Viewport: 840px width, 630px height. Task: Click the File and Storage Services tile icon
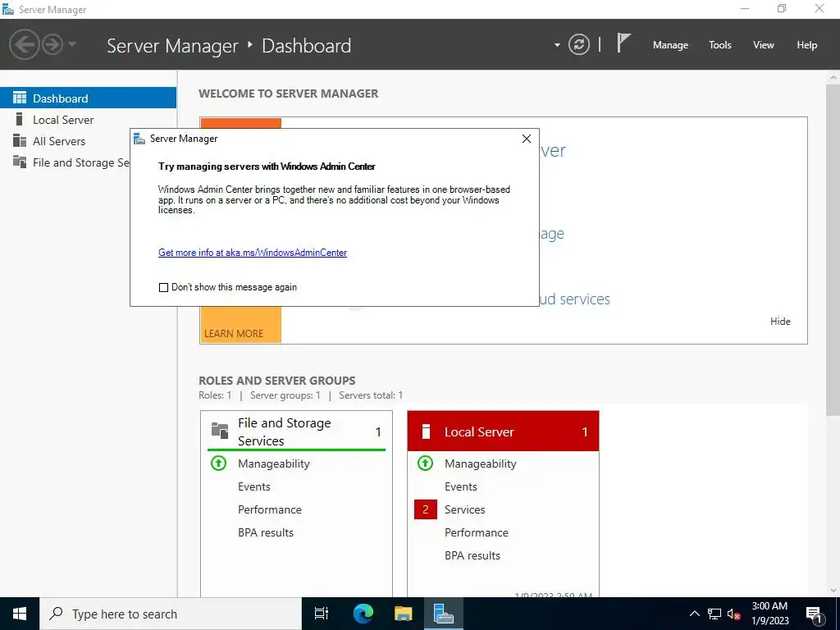(x=220, y=430)
